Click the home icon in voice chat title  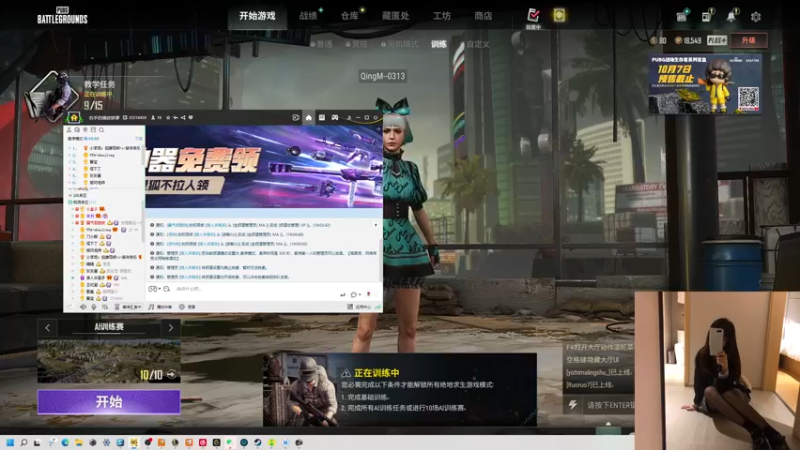click(74, 118)
